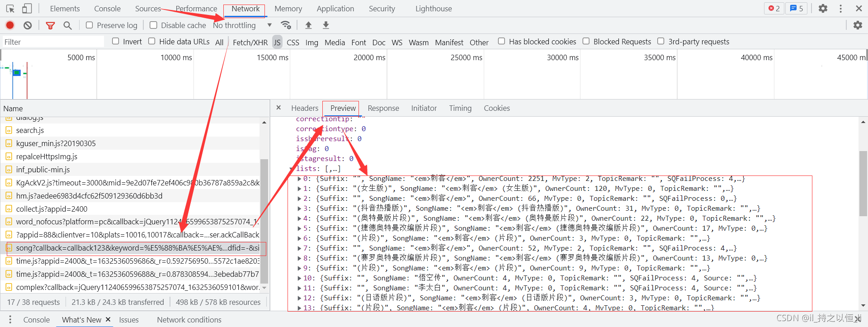Click the network timeline overview
The image size is (868, 327).
click(x=434, y=74)
